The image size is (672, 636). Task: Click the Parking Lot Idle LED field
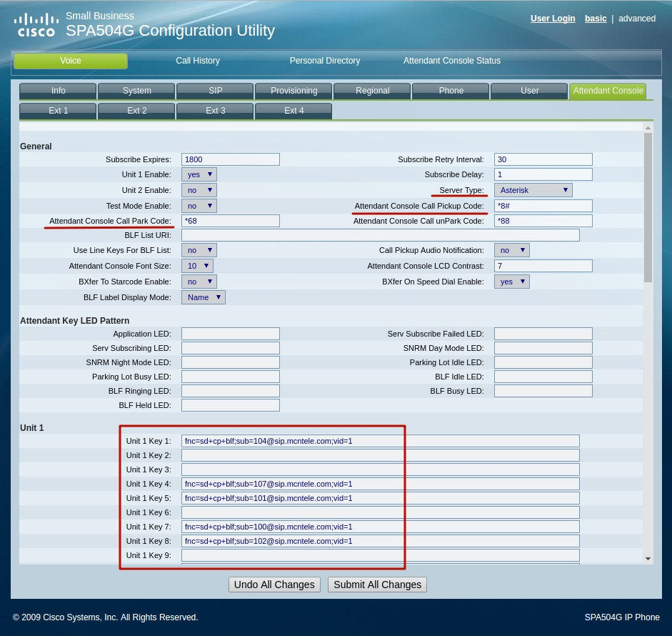click(543, 362)
